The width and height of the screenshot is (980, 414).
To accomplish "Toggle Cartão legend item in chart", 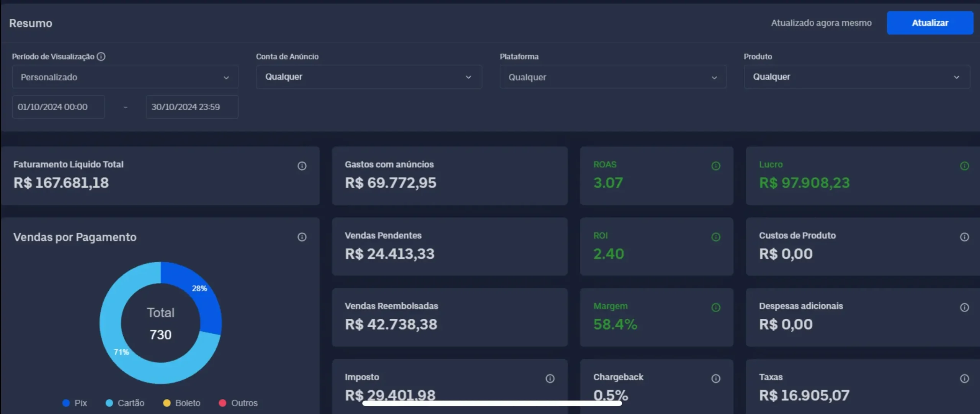I will tap(125, 403).
